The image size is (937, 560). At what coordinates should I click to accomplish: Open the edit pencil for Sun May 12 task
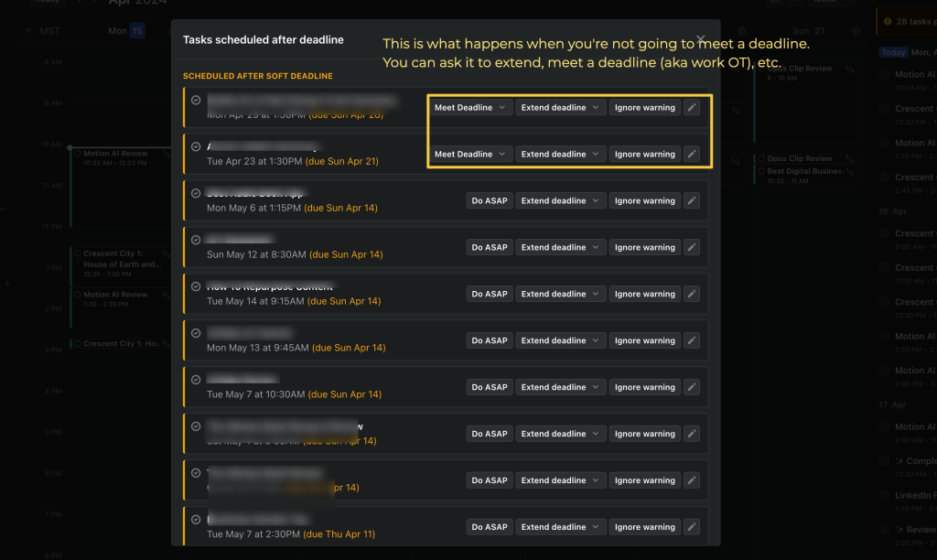pos(692,247)
